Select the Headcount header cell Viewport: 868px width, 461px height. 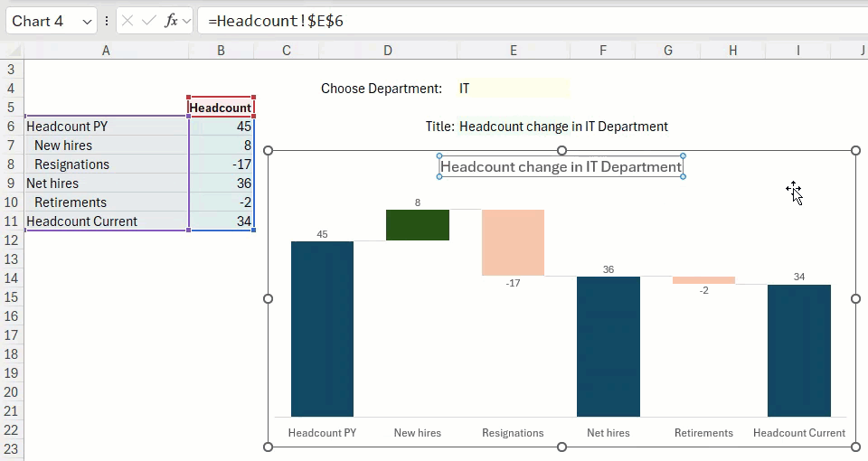point(221,108)
